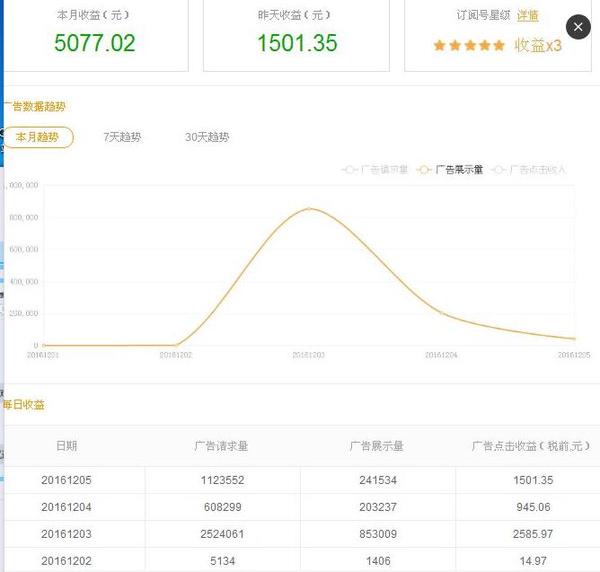
Task: Click the 广告请求量 column header
Action: click(221, 446)
